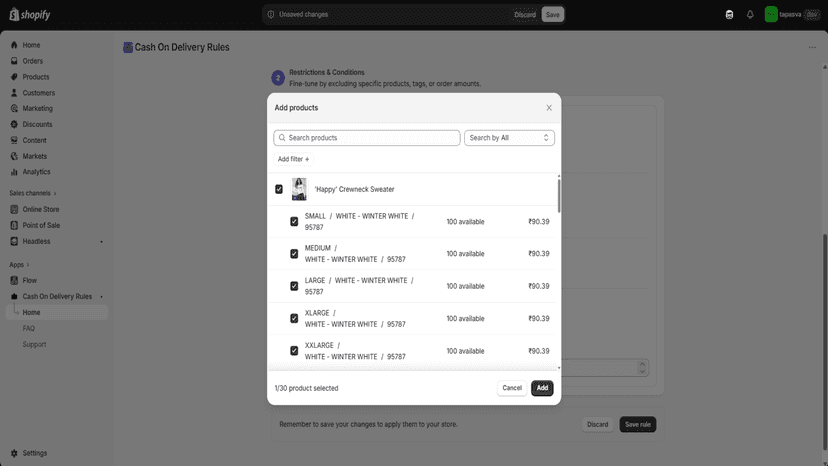The height and width of the screenshot is (466, 828).
Task: Click the Cancel button in dialog
Action: 512,388
